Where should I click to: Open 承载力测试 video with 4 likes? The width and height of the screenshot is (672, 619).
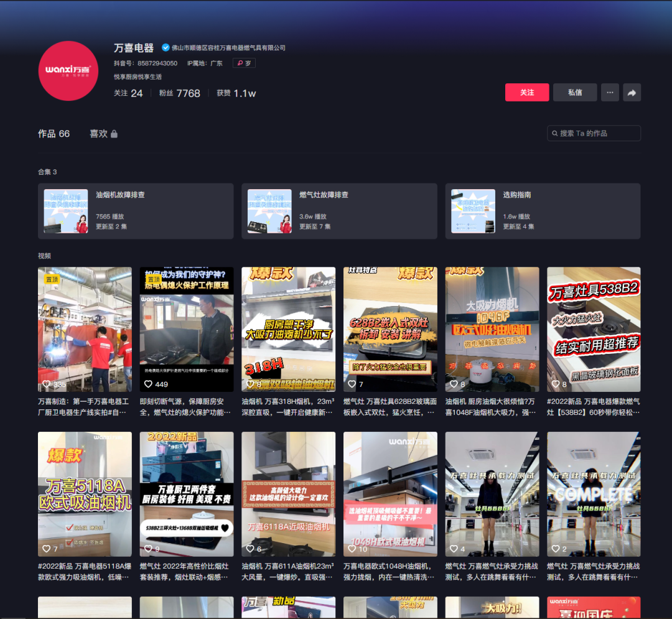[492, 494]
